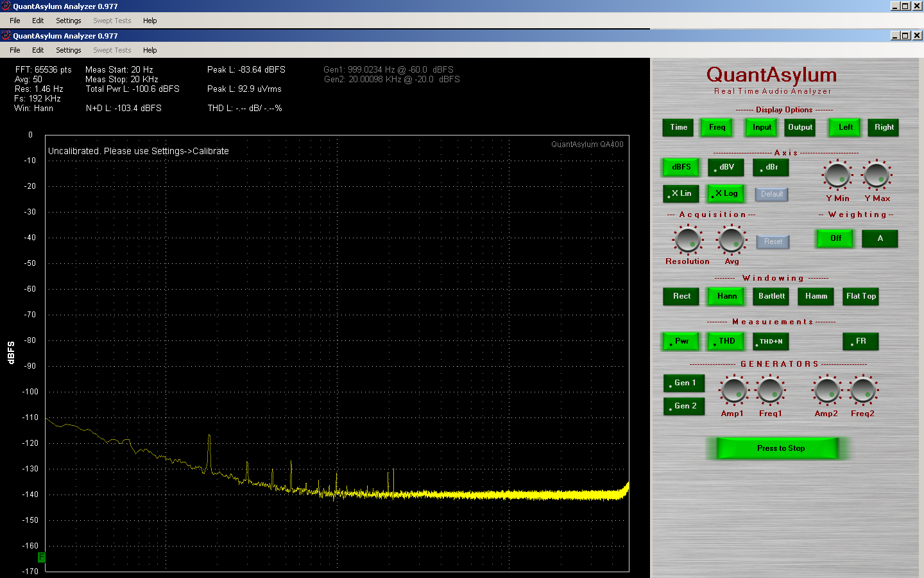Open Swept Tests menu in background window
Screen dimensions: 924x578
(x=112, y=21)
